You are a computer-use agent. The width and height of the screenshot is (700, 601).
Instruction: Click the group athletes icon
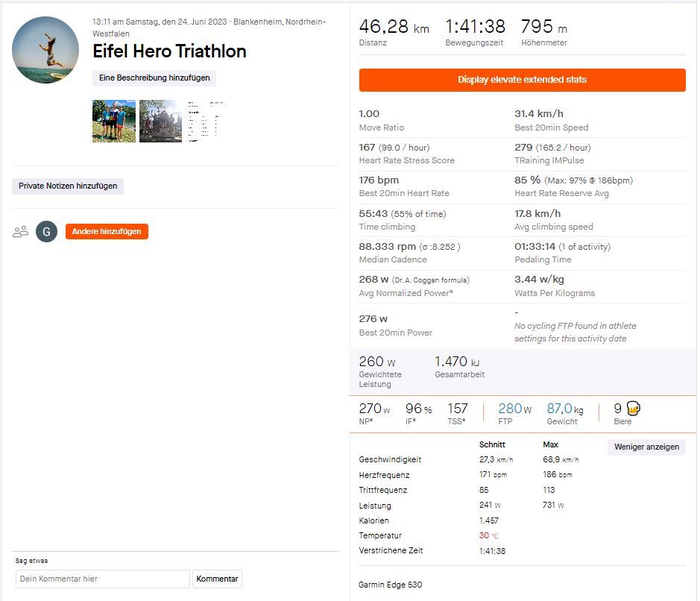pos(21,232)
